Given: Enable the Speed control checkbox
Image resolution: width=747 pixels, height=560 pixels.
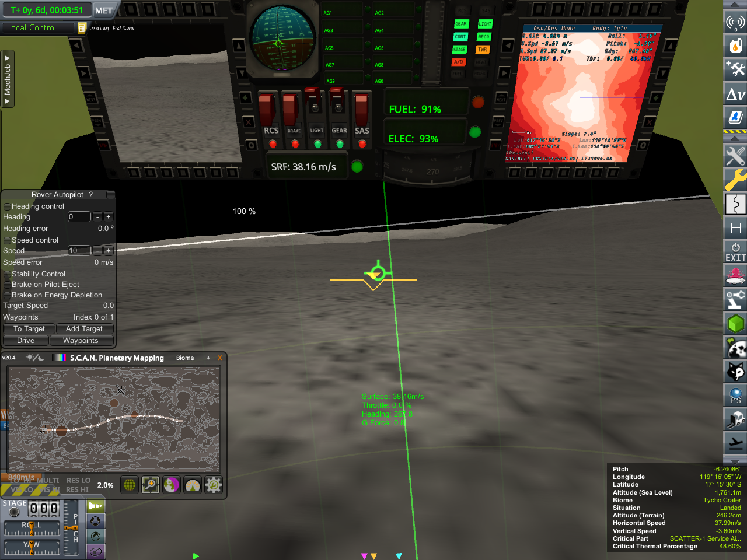Looking at the screenshot, I should [x=7, y=240].
